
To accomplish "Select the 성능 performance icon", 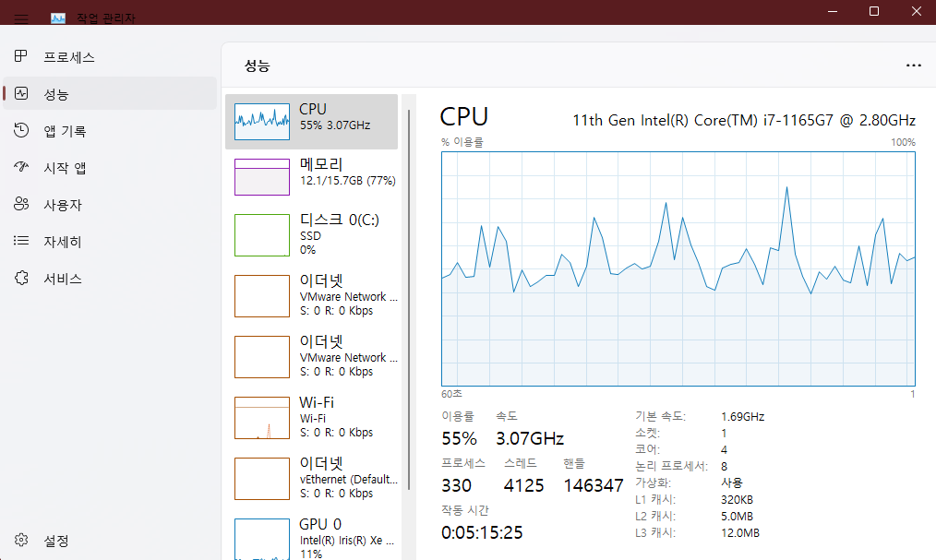I will coord(21,93).
